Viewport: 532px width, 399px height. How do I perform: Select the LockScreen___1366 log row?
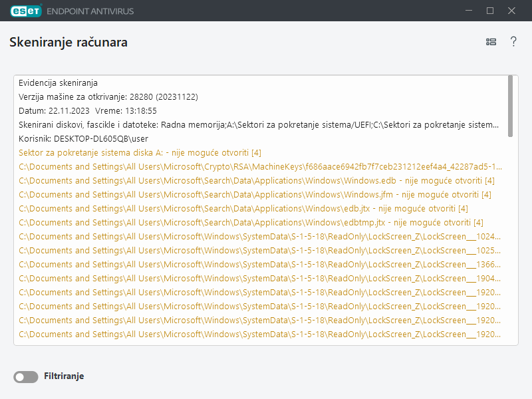pyautogui.click(x=259, y=264)
